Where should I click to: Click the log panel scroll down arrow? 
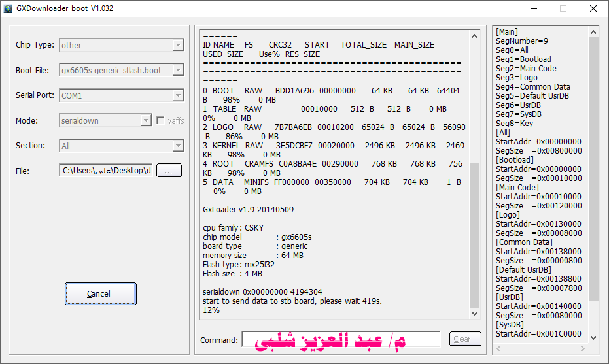click(x=474, y=314)
